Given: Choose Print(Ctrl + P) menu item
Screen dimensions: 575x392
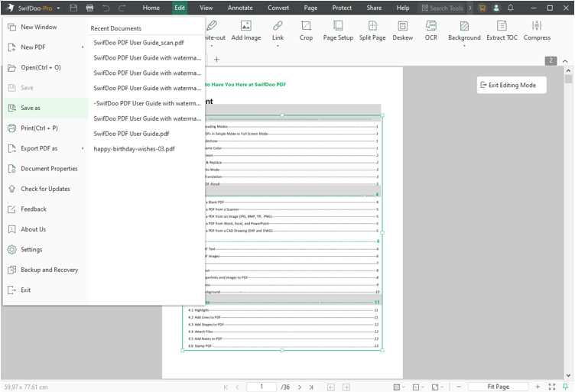Looking at the screenshot, I should pos(45,128).
